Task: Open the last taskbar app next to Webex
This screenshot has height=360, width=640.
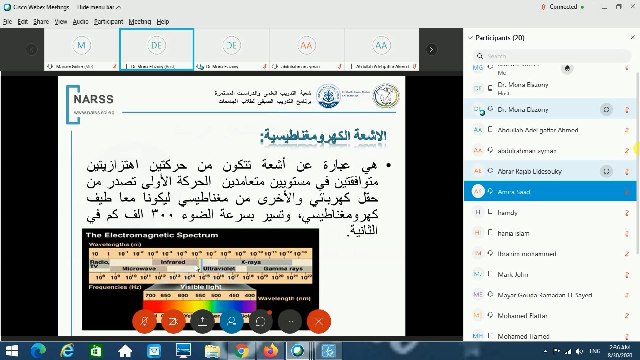Action: coord(328,351)
